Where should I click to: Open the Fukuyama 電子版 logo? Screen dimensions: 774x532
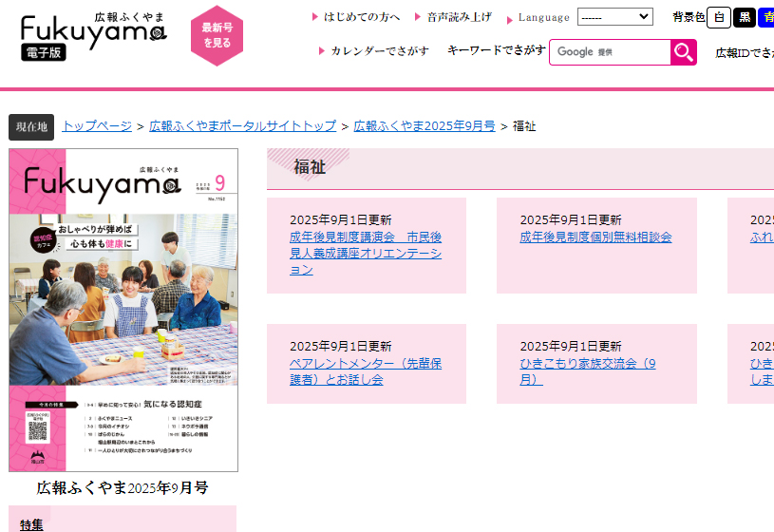(x=94, y=36)
